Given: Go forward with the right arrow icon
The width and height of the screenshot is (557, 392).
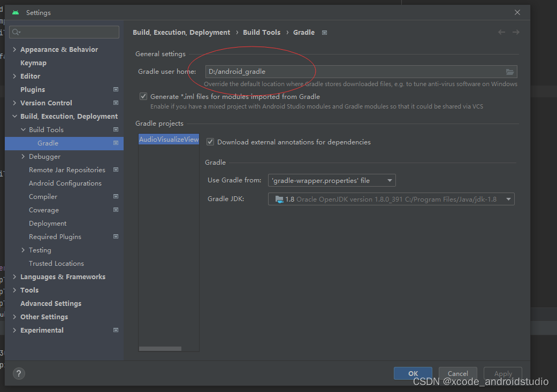Looking at the screenshot, I should click(516, 32).
